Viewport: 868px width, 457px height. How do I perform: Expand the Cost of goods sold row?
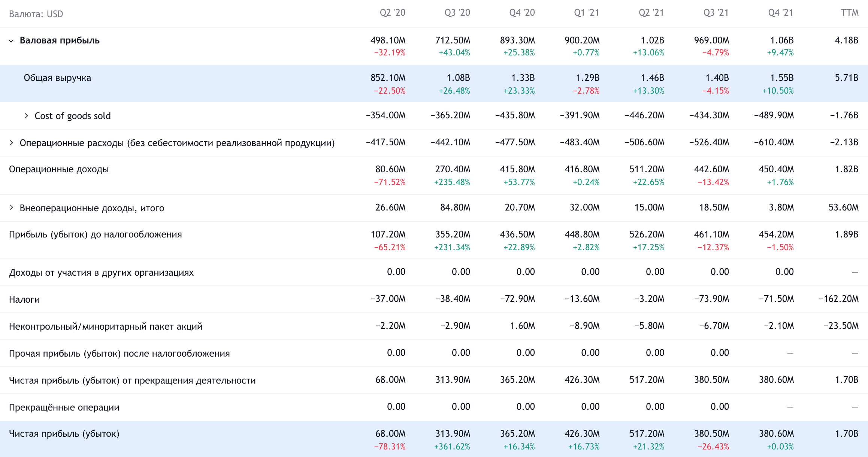26,116
